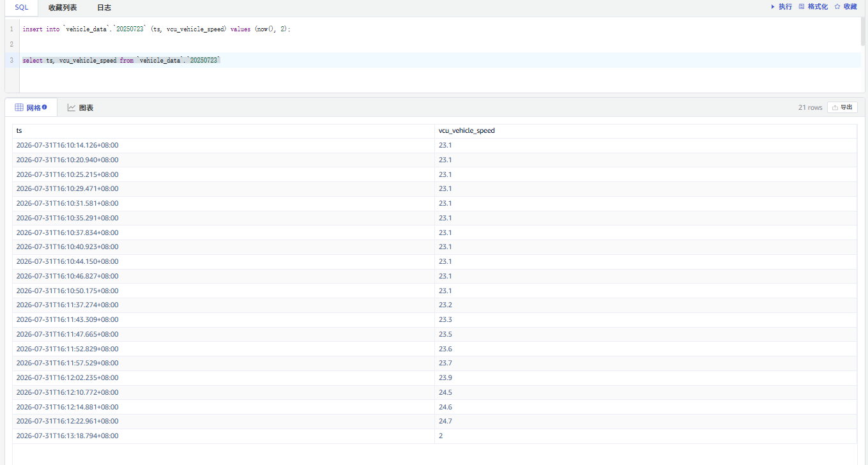The height and width of the screenshot is (465, 868).
Task: Click the speed value 23.2
Action: (x=445, y=305)
